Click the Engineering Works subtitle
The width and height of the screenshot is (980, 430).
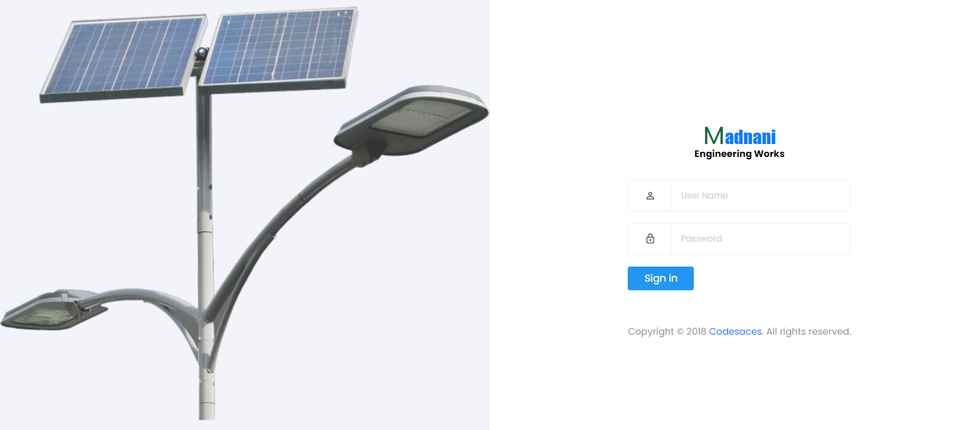740,154
